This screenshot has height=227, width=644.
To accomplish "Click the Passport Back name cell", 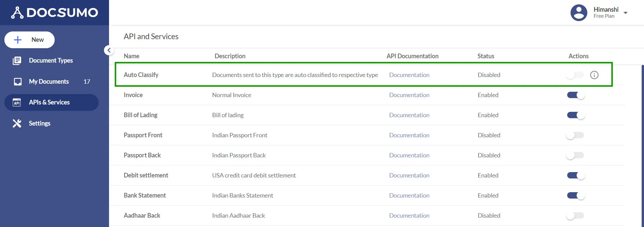I will pos(142,155).
